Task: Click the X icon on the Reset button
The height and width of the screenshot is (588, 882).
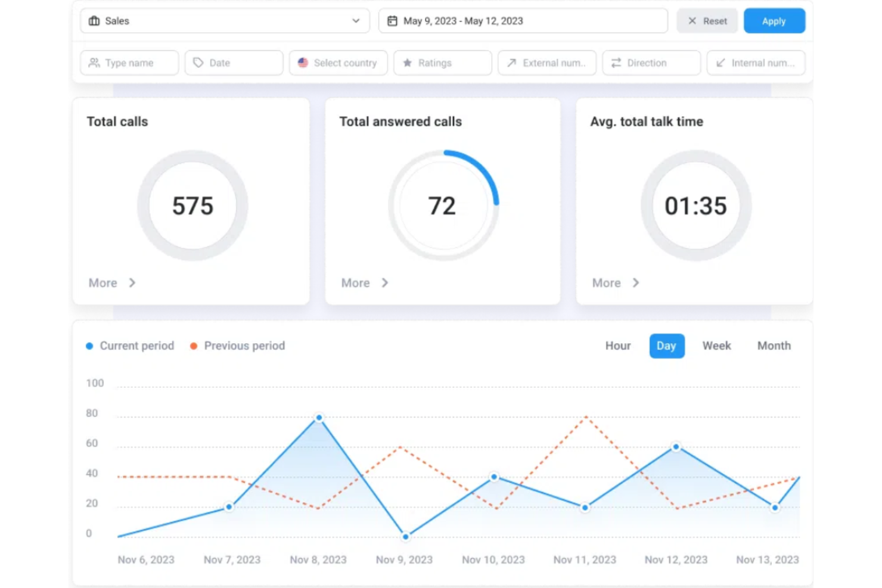Action: [x=691, y=20]
